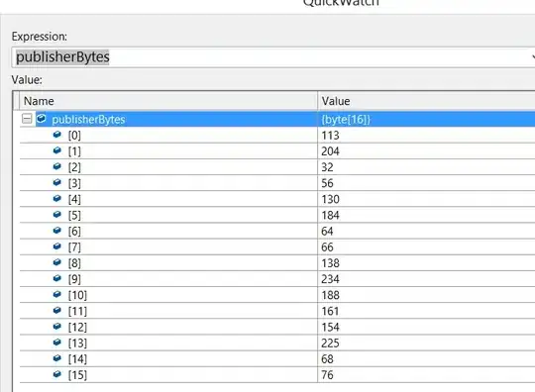Click the value 204 cell

tap(330, 151)
